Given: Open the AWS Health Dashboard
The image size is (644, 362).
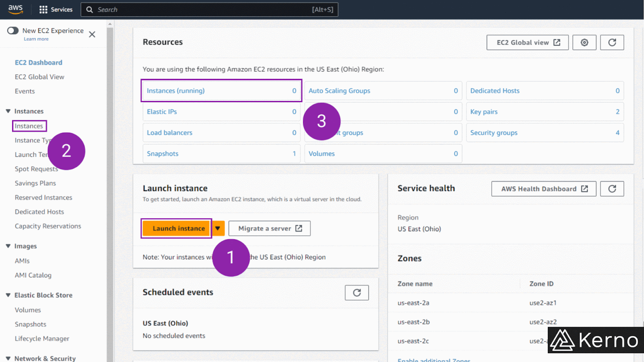Looking at the screenshot, I should tap(543, 189).
